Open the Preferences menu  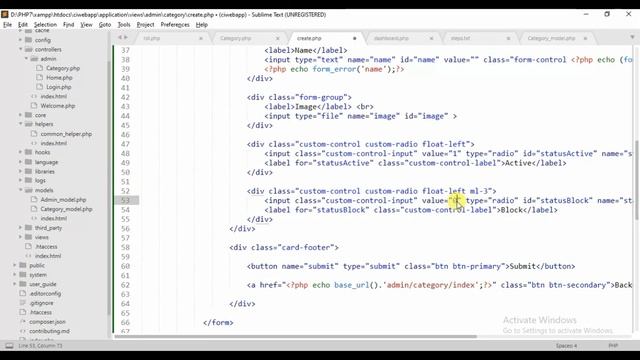click(175, 24)
